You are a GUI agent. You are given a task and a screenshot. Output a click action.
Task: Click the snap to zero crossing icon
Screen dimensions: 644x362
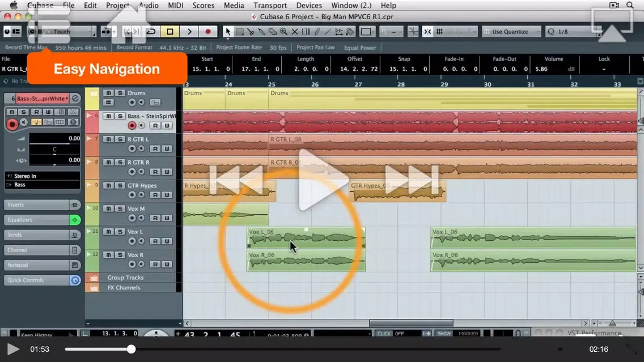pos(413,32)
